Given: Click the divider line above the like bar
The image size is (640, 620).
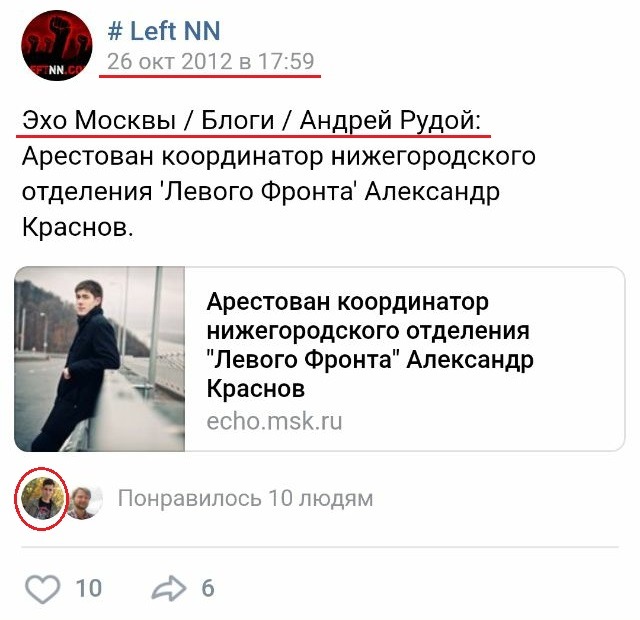Looking at the screenshot, I should click(x=320, y=547).
